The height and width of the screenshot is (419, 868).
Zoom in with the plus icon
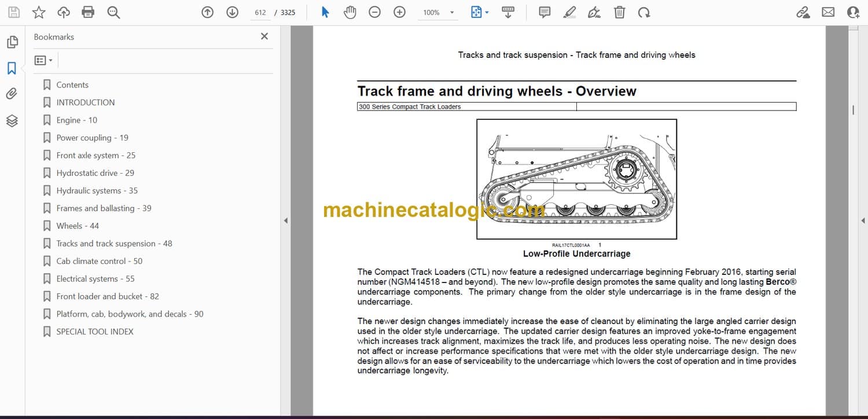(x=399, y=12)
